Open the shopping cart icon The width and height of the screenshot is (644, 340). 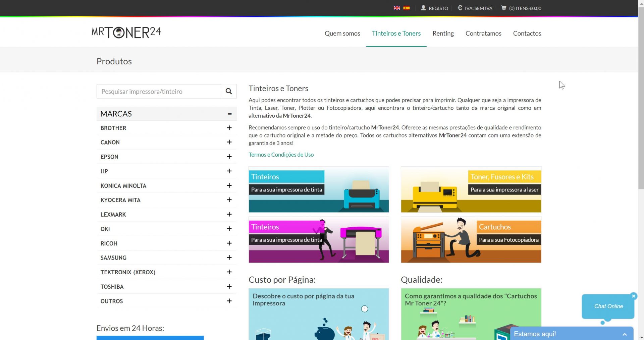503,8
